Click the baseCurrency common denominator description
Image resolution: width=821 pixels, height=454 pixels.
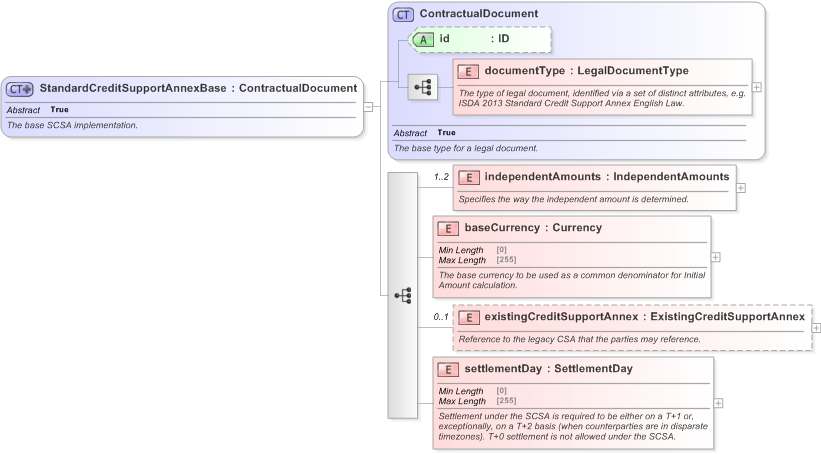coord(572,280)
